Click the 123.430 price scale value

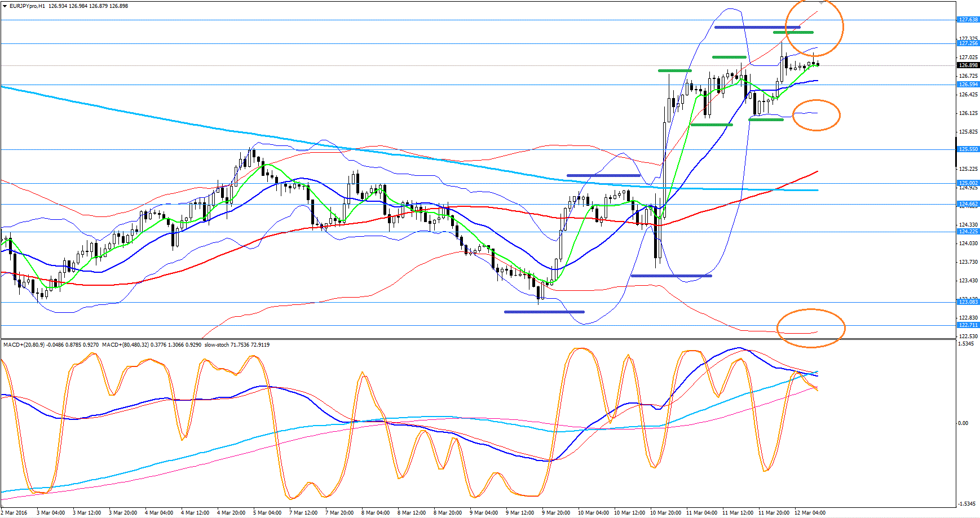coord(968,281)
